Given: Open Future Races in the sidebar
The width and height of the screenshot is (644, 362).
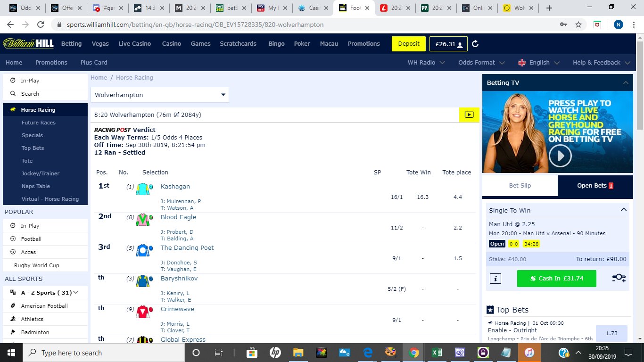Looking at the screenshot, I should tap(39, 123).
